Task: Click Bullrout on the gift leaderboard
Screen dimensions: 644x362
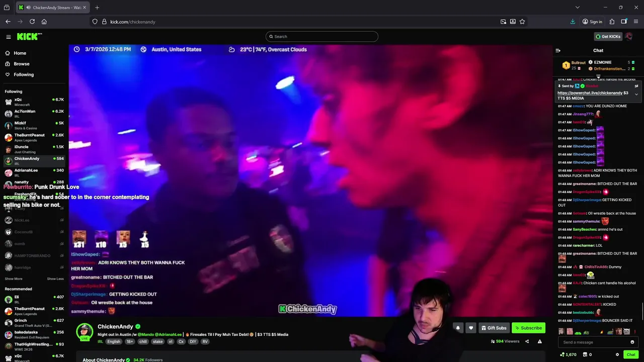Action: (578, 63)
